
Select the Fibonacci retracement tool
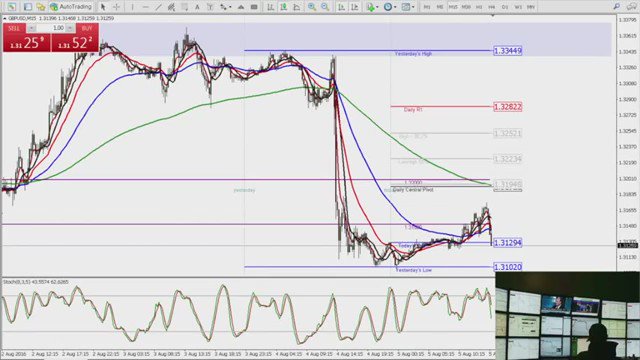tap(184, 7)
